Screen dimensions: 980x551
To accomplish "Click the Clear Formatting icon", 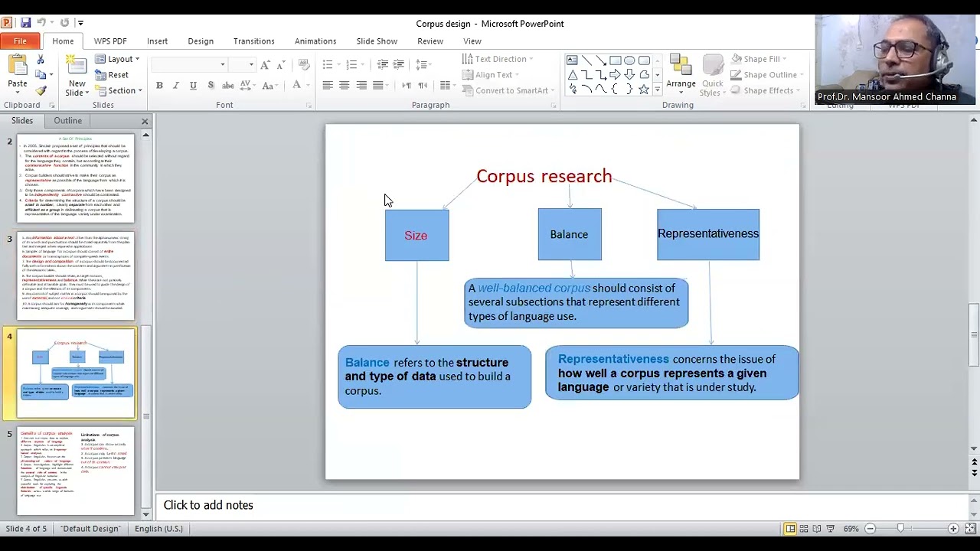I will [304, 64].
